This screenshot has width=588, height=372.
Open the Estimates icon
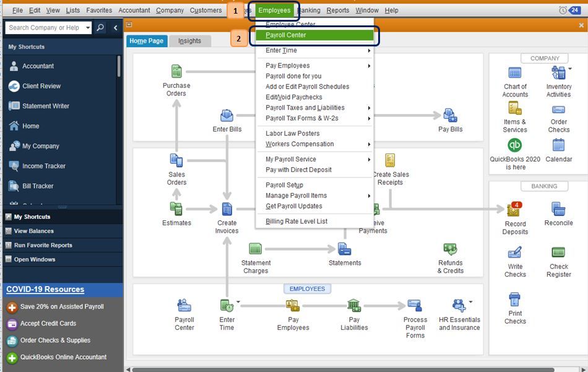[x=176, y=209]
